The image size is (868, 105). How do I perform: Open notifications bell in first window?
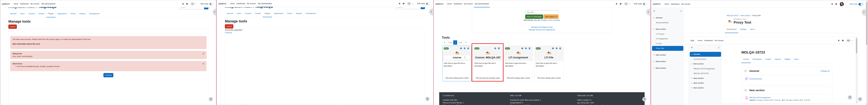tap(183, 4)
